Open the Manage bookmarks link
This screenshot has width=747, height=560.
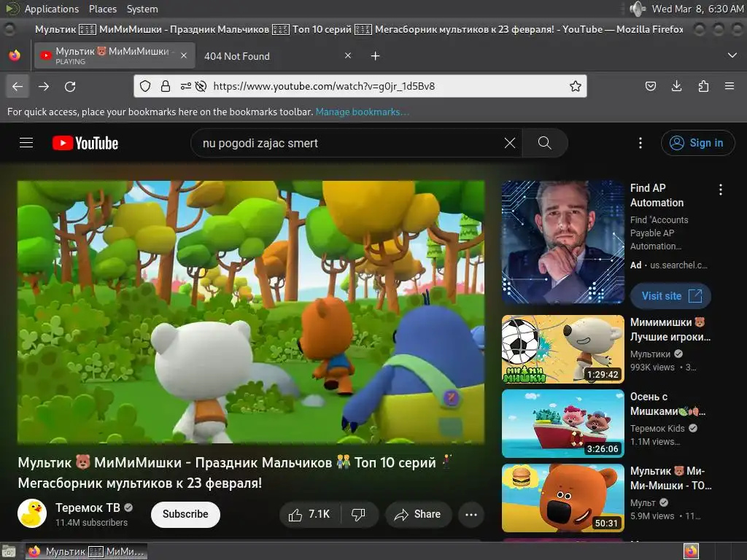[362, 112]
